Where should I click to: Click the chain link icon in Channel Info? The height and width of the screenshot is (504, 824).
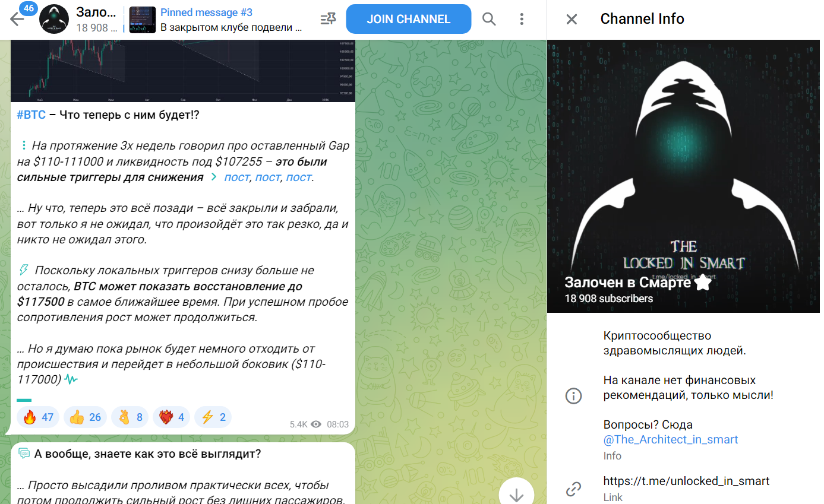573,489
